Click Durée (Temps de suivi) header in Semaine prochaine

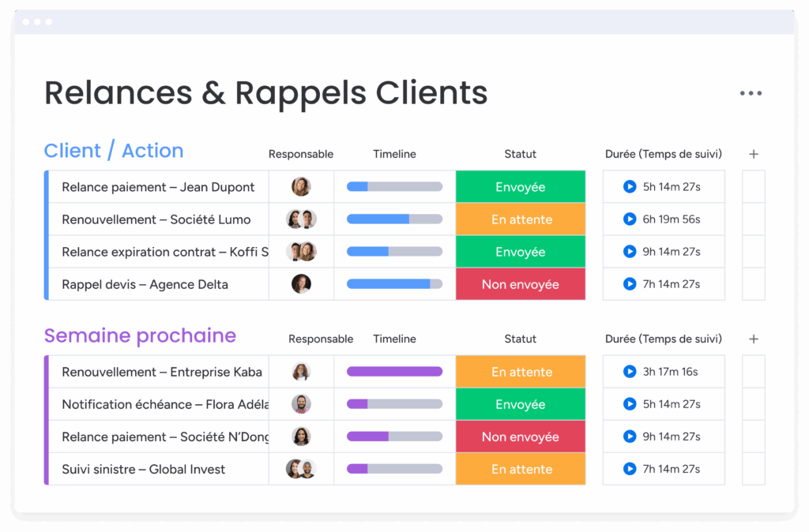tap(663, 339)
